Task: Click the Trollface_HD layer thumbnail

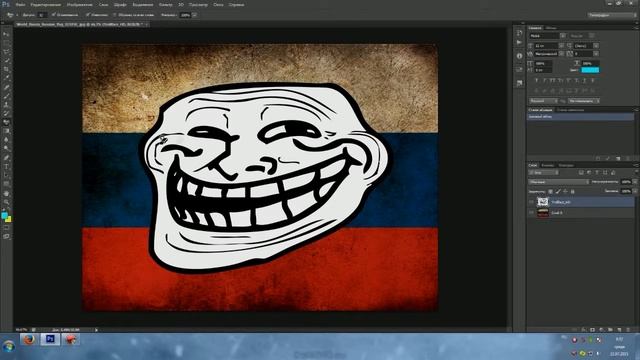Action: [543, 202]
